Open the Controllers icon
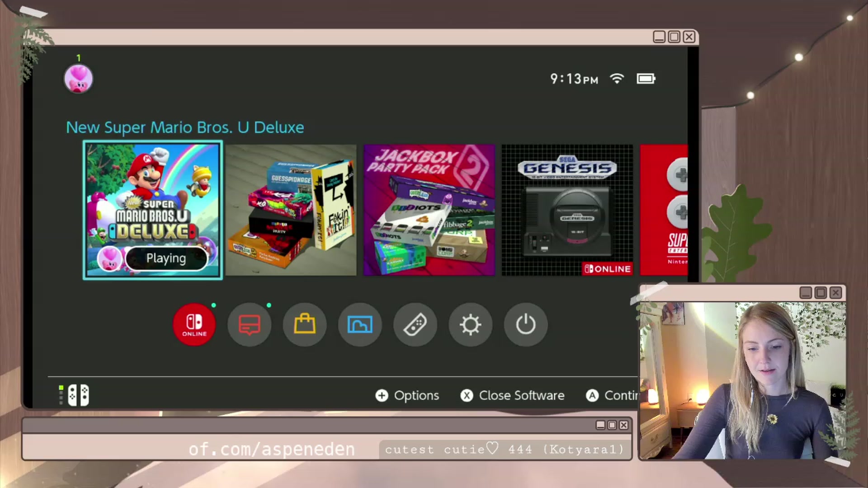Viewport: 868px width, 488px height. click(415, 324)
